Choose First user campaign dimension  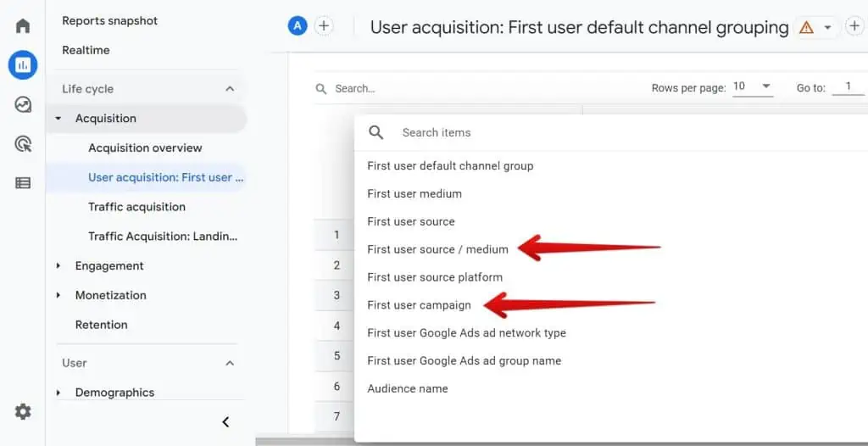tap(419, 305)
